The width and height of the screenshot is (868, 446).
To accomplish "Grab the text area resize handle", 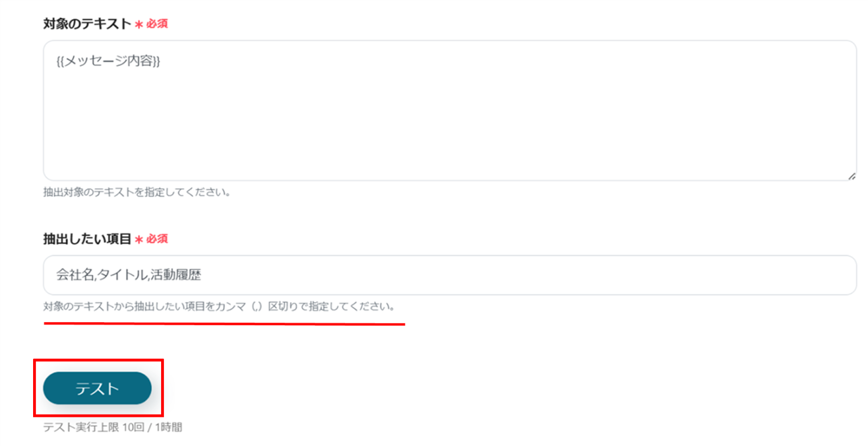I will (852, 176).
